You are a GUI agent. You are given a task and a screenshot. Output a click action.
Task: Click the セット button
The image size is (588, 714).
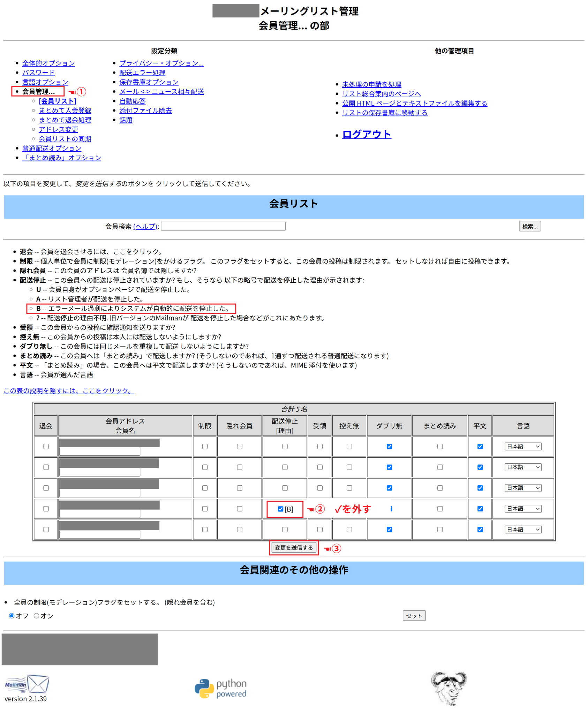414,615
